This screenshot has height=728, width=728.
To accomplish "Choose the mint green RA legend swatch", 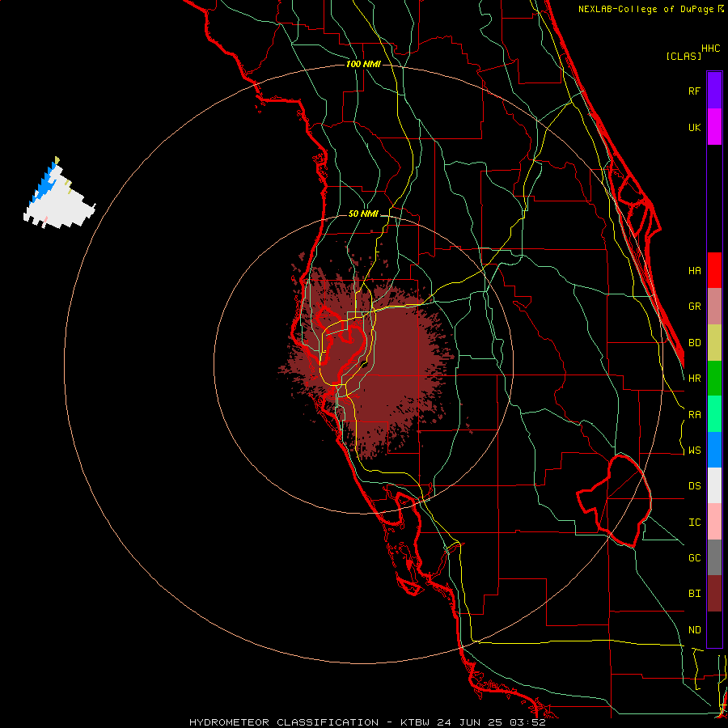I will [x=714, y=414].
